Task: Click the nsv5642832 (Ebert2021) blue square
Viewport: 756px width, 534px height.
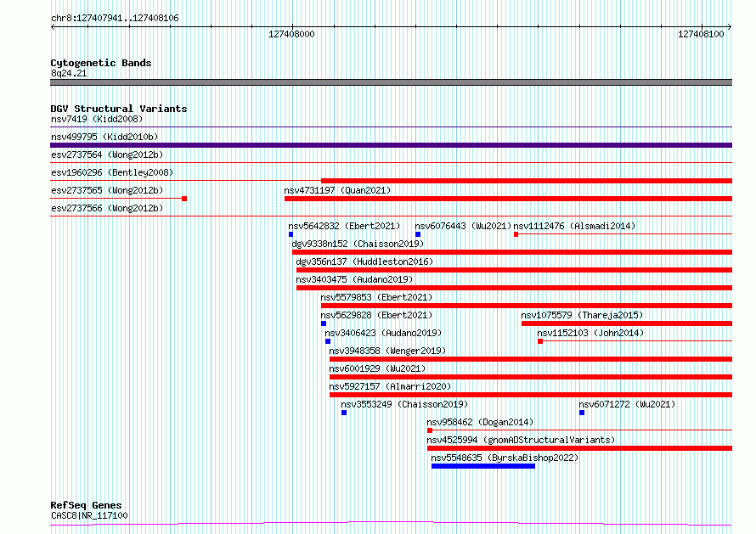Action: (291, 234)
